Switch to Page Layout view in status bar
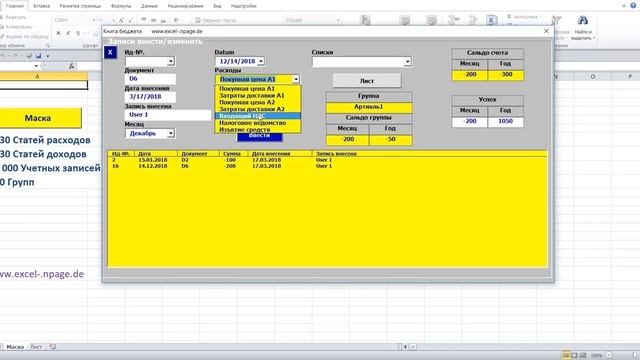Image resolution: width=640 pixels, height=360 pixels. [x=574, y=356]
